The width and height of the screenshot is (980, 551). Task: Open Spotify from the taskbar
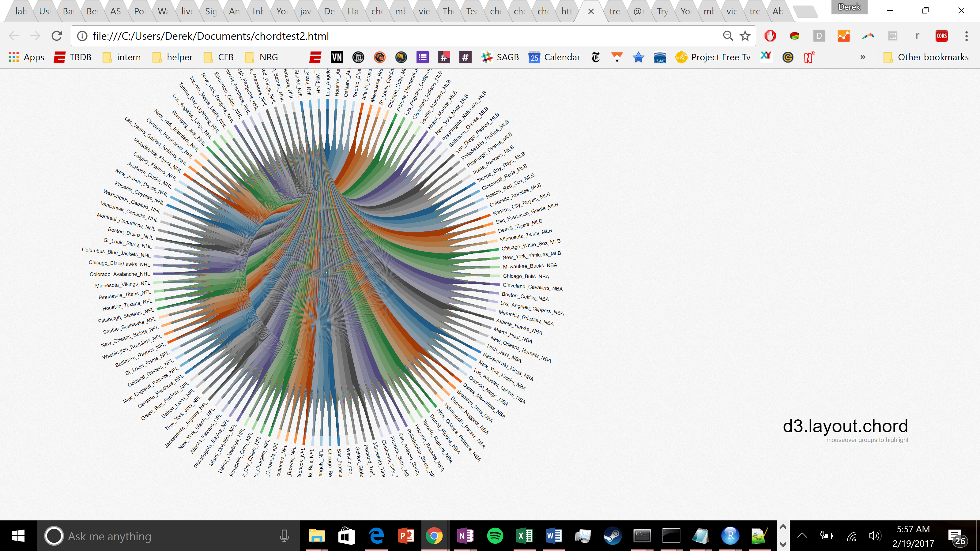pos(495,536)
